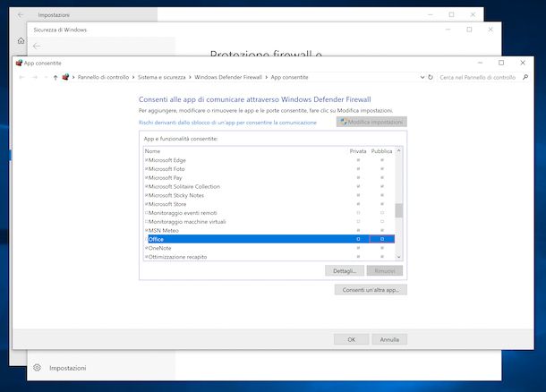
Task: Toggle the Microsoft Edge enabled checkbox
Action: pyautogui.click(x=146, y=160)
